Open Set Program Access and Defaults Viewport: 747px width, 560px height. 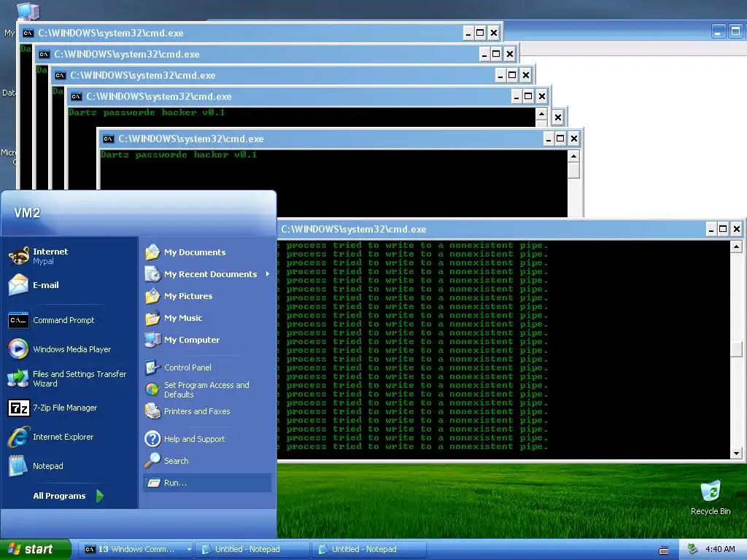[206, 389]
